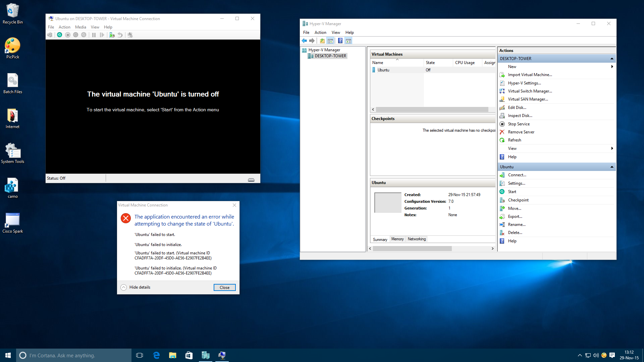
Task: Click Stop Service action
Action: (x=519, y=124)
